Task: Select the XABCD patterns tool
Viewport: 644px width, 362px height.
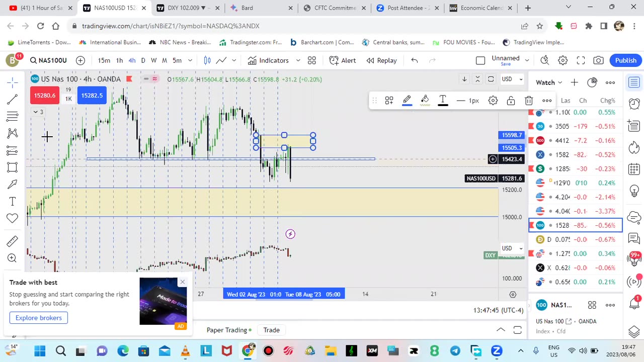Action: coord(13,133)
